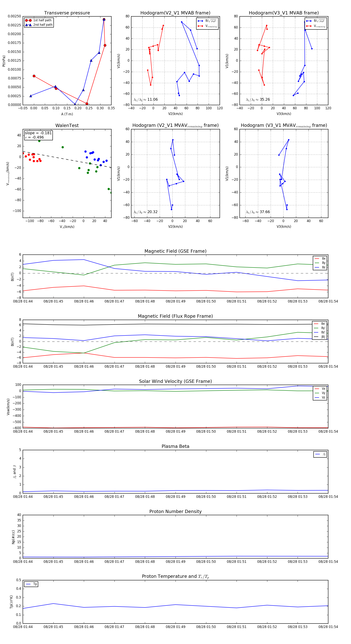Click the "Hodogram (V3_V1 MVAV remaining frame)" title
The height and width of the screenshot is (644, 351).
click(284, 125)
